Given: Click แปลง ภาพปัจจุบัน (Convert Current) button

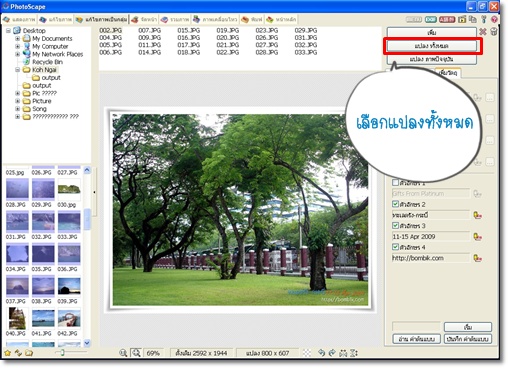Looking at the screenshot, I should (x=431, y=59).
